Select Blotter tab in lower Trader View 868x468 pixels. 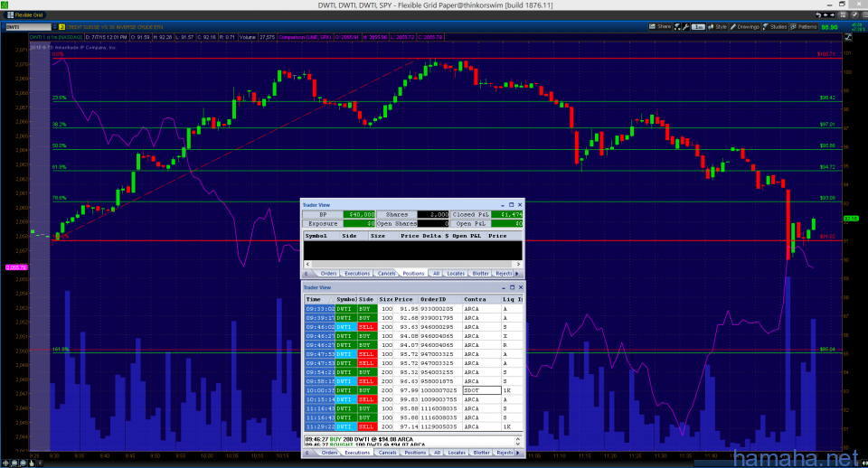[x=482, y=453]
